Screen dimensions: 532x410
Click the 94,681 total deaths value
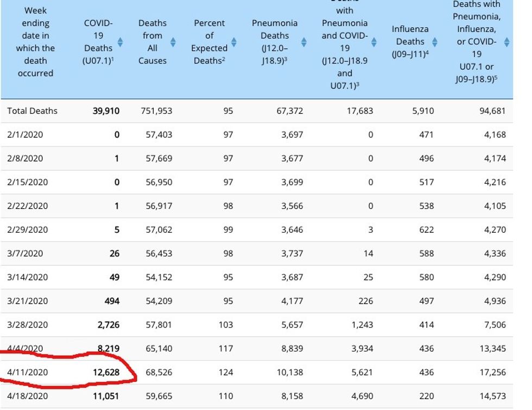click(491, 111)
